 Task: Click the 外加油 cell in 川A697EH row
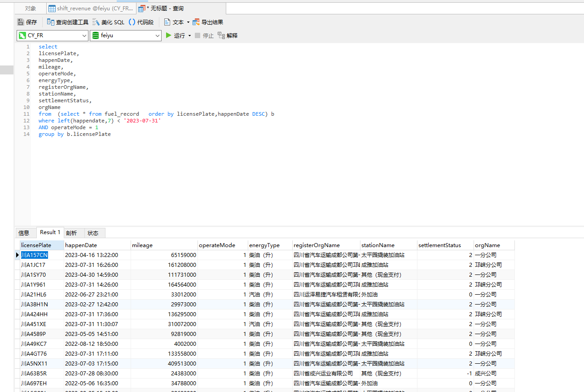pos(388,383)
